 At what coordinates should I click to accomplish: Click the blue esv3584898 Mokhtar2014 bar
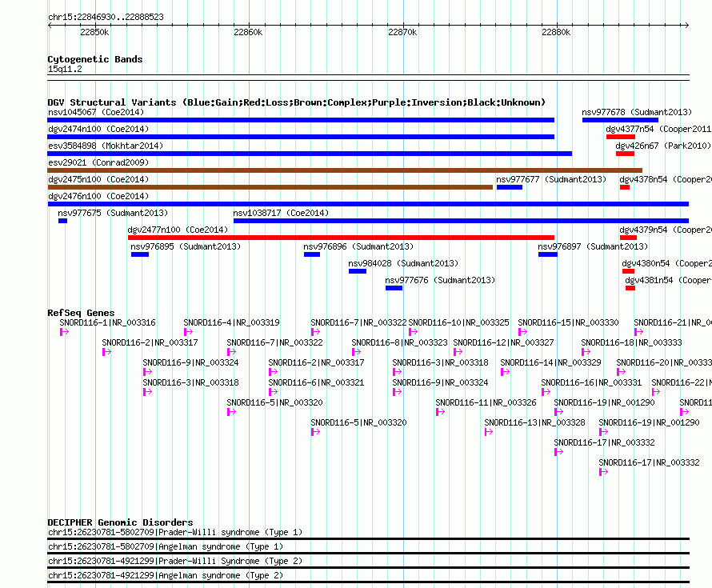(x=310, y=154)
